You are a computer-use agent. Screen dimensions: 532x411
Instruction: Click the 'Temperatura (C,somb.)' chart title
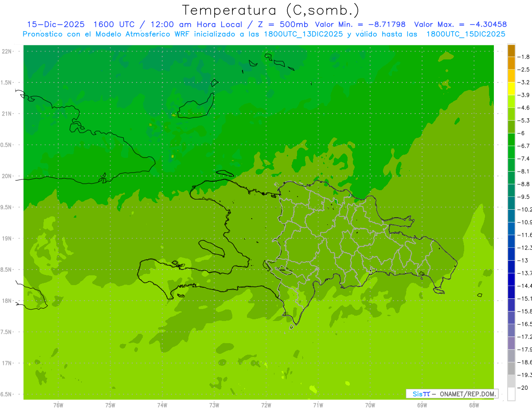point(270,10)
